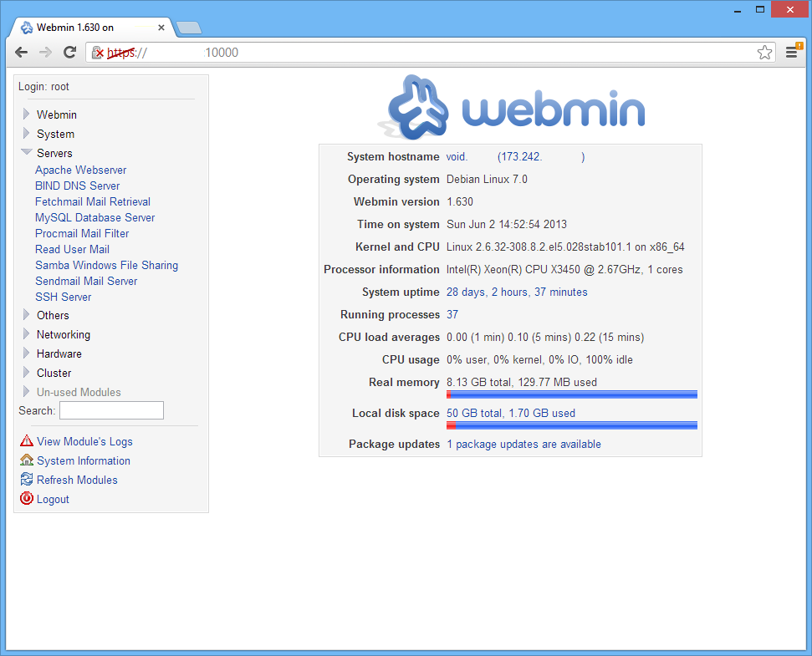Click the running processes count 37
Screen dimensions: 812x656
coord(452,314)
